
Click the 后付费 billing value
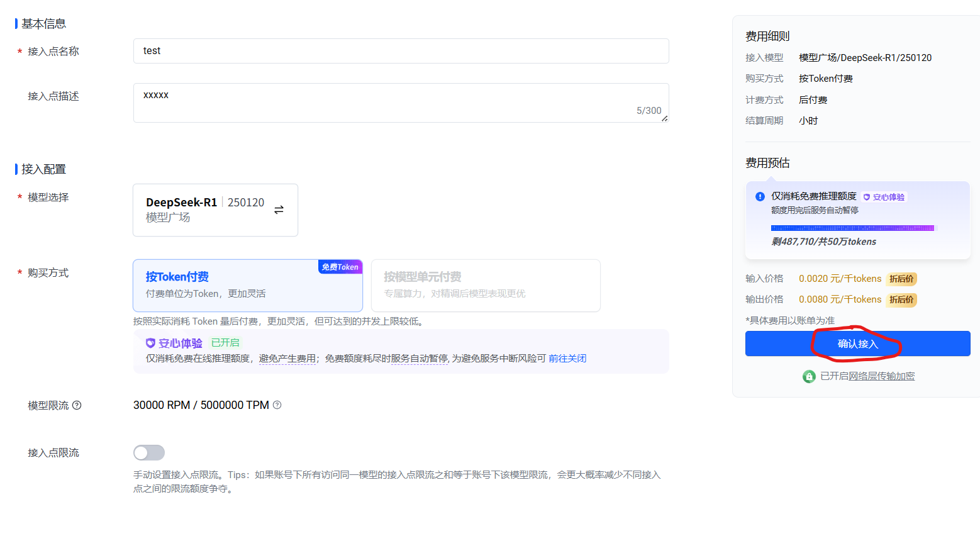813,100
